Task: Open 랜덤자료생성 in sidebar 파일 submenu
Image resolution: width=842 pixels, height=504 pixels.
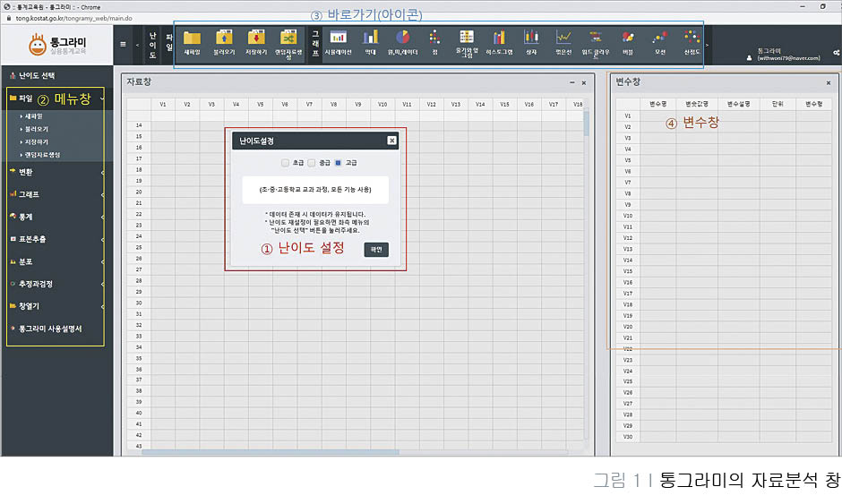Action: coord(40,155)
